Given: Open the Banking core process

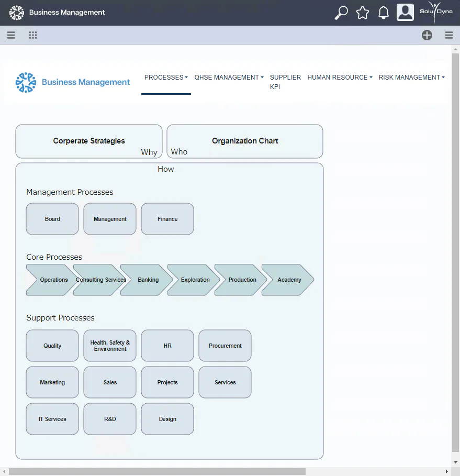Looking at the screenshot, I should coord(147,280).
